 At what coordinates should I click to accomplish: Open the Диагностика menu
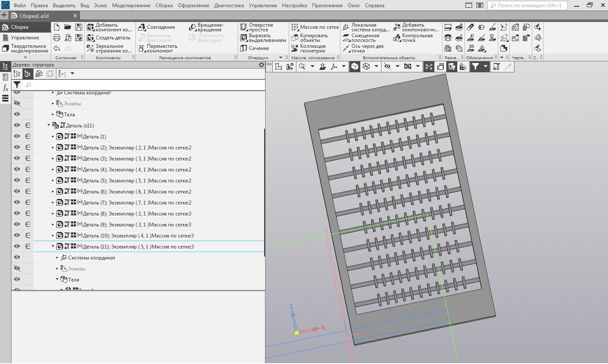pyautogui.click(x=229, y=6)
